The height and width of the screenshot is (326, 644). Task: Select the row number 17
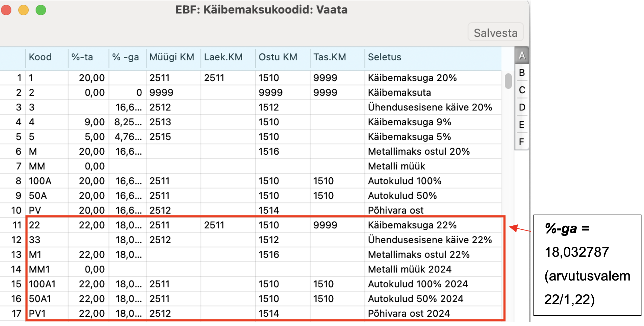13,313
